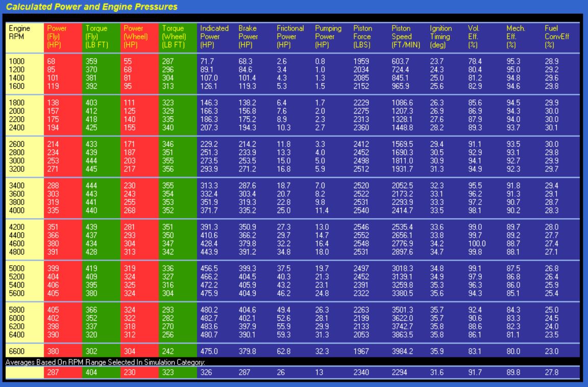Click average wheel torque value 323 in averages row

point(167,372)
